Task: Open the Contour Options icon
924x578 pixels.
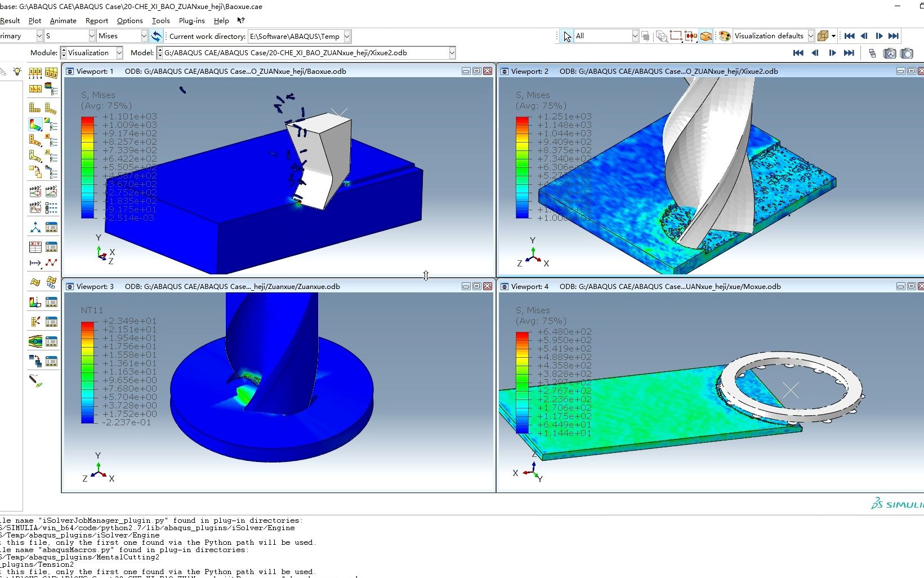Action: tap(51, 124)
